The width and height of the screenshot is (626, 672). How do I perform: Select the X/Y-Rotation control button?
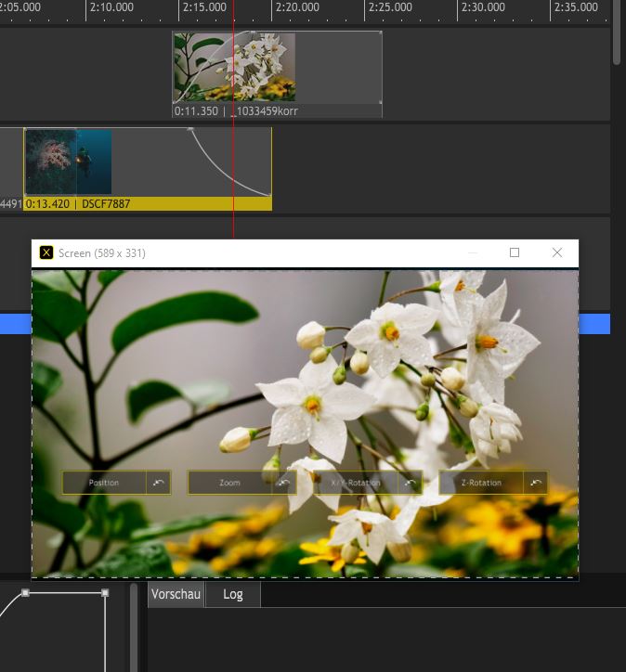pos(356,483)
